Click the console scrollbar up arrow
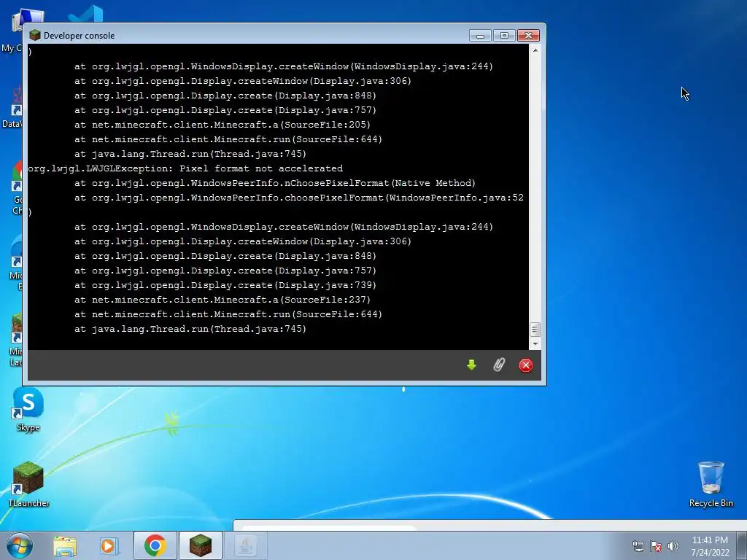The height and width of the screenshot is (560, 747). point(535,50)
